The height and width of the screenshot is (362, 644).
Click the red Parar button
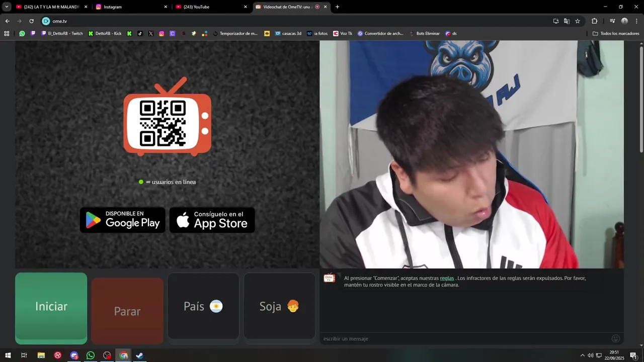pyautogui.click(x=127, y=311)
